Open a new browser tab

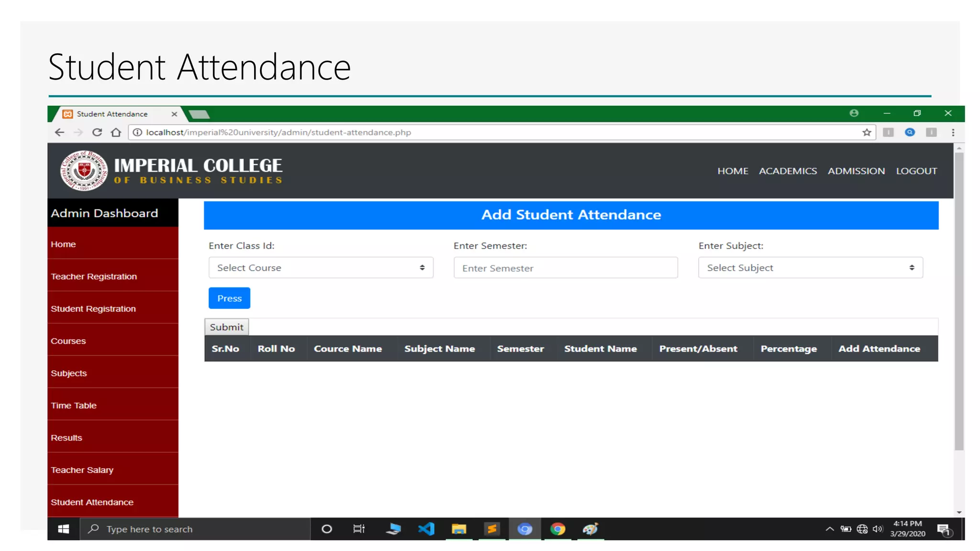[200, 114]
